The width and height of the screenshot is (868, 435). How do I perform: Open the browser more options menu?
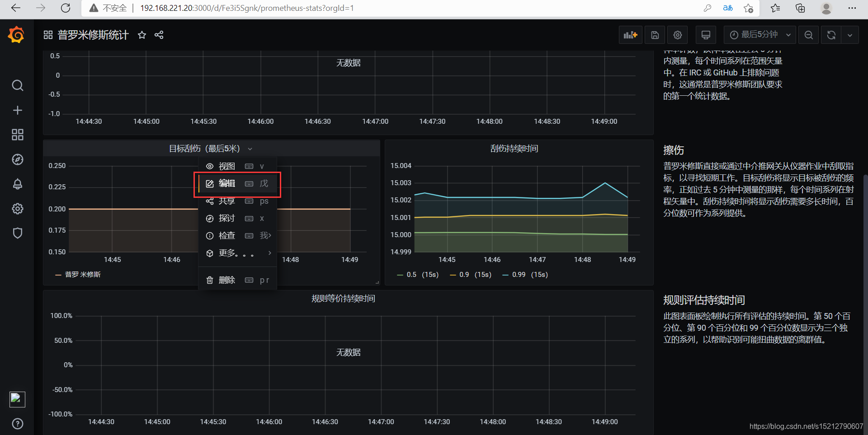click(x=852, y=8)
